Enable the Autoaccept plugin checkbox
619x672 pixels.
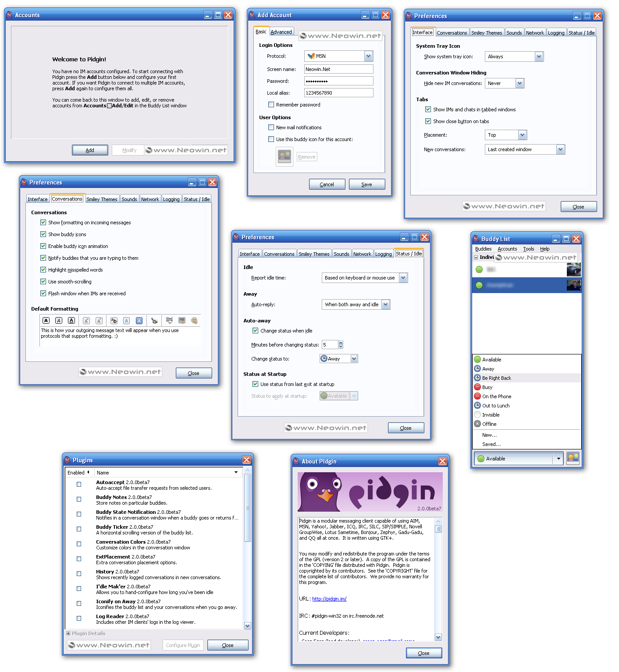tap(79, 485)
